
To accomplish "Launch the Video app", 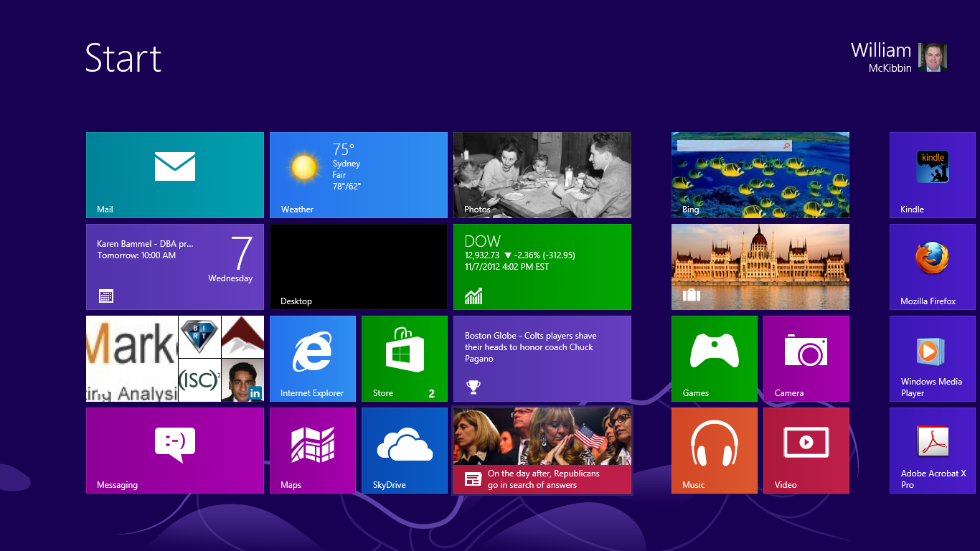I will (x=806, y=450).
